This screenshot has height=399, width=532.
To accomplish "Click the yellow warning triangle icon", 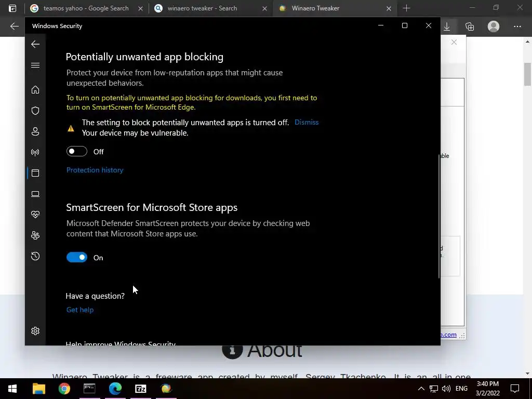I will pyautogui.click(x=71, y=128).
